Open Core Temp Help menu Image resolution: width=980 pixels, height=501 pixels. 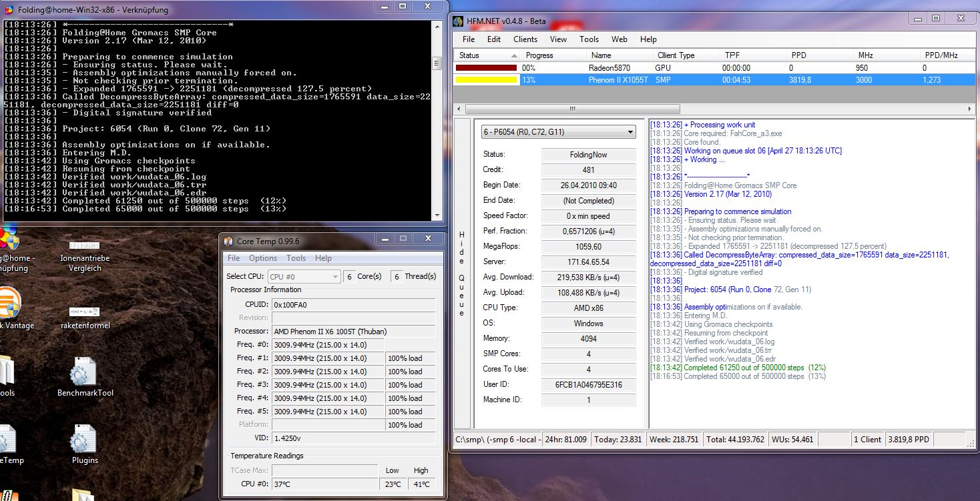[x=323, y=258]
